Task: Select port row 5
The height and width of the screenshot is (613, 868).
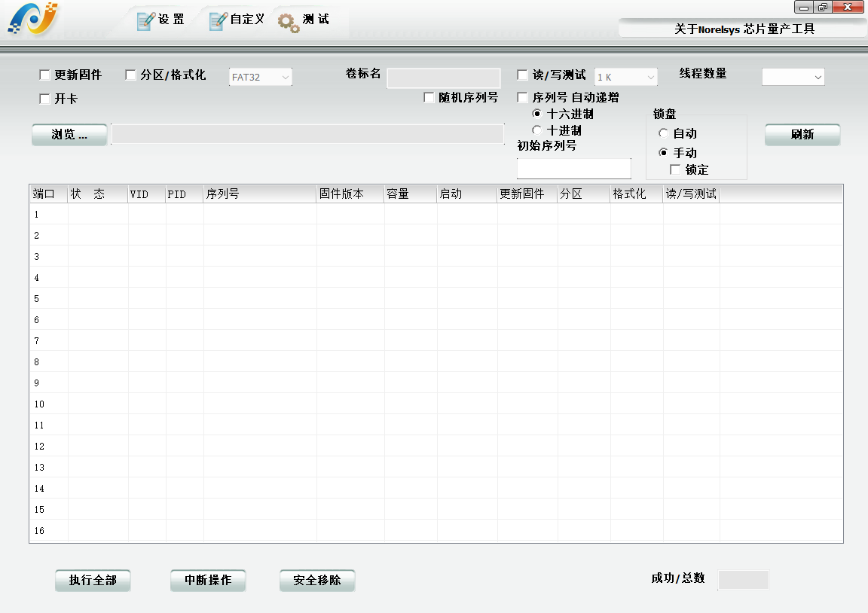Action: click(436, 298)
